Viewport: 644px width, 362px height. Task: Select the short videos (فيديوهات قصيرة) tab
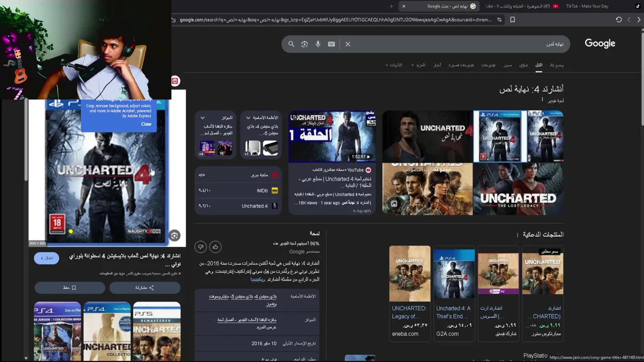(461, 65)
